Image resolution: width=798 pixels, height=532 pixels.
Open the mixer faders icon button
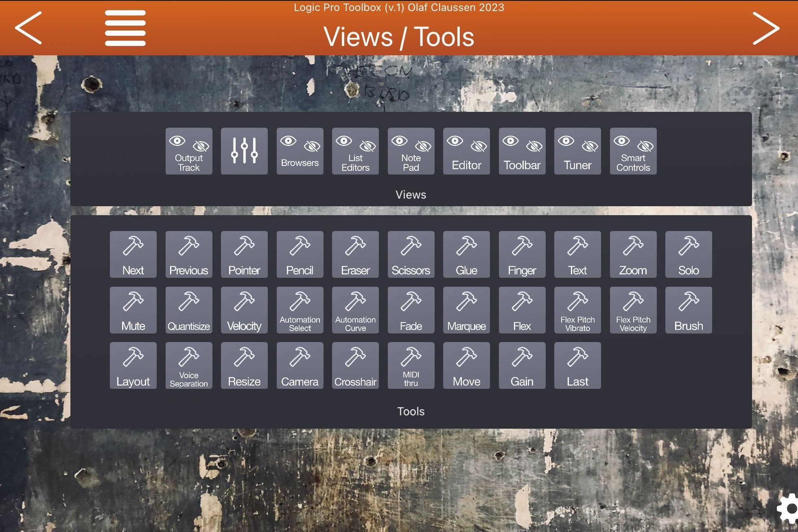click(244, 151)
